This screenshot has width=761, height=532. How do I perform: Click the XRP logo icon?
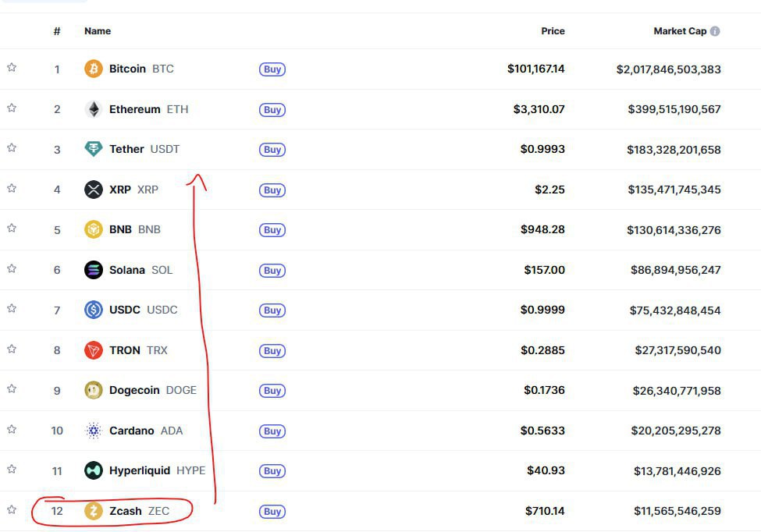[94, 190]
